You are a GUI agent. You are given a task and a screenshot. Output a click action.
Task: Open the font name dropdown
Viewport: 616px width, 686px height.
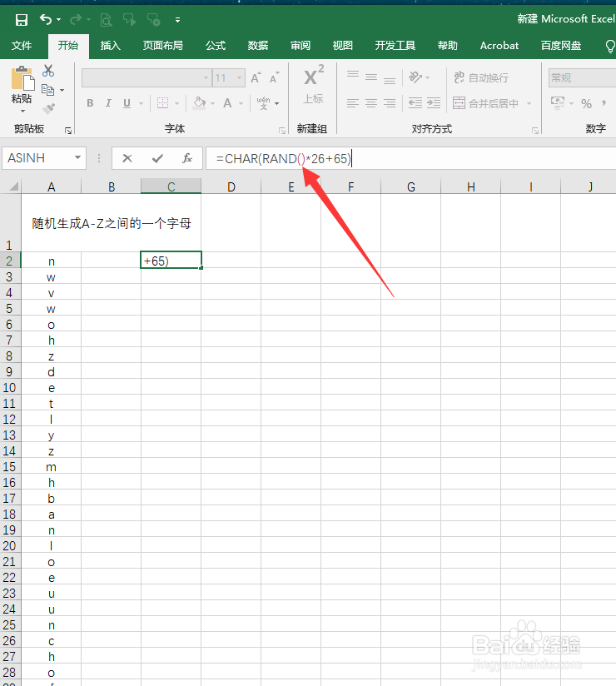[206, 78]
